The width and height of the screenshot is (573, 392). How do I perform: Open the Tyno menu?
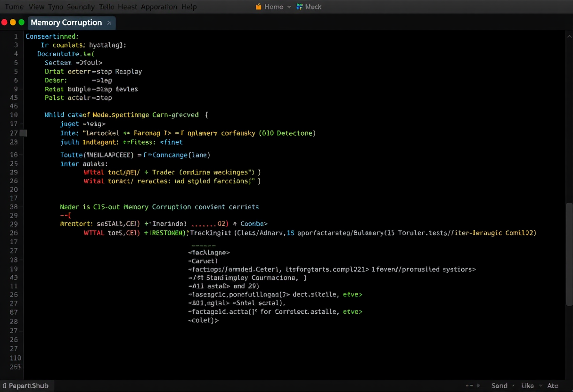click(x=56, y=7)
